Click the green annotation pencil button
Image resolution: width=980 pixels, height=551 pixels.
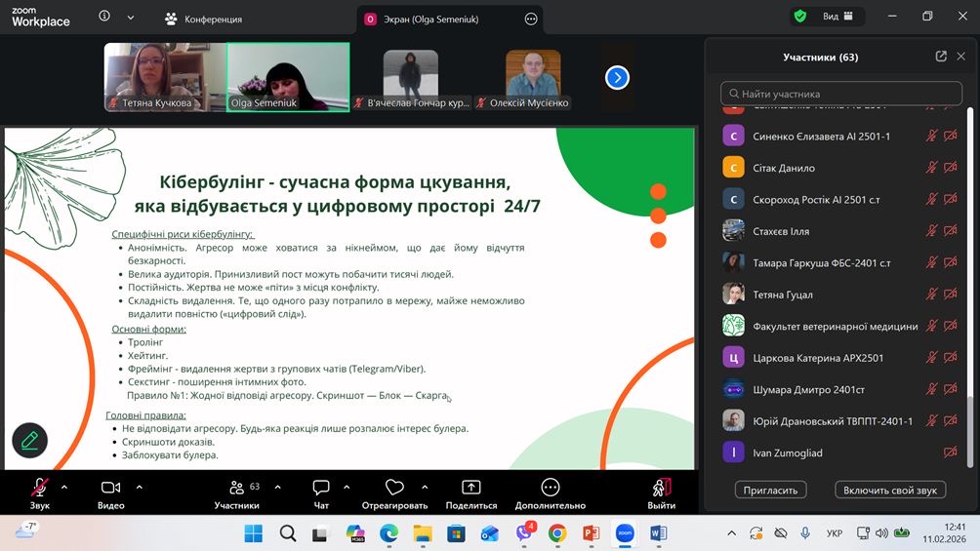click(29, 440)
